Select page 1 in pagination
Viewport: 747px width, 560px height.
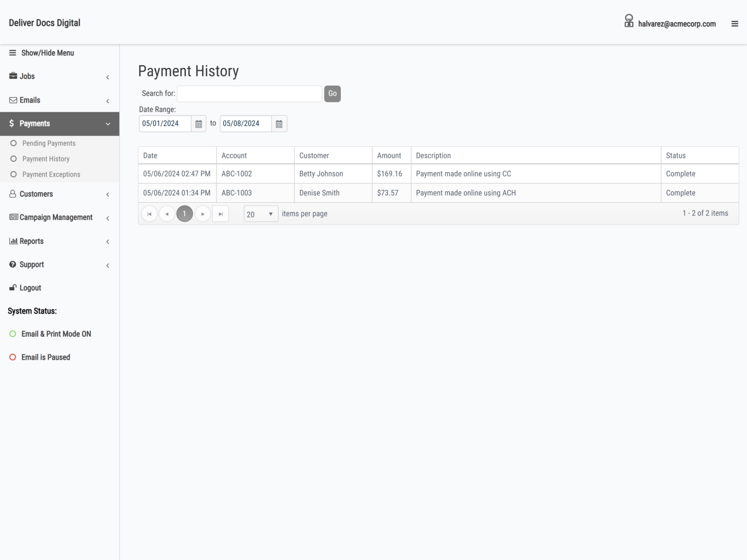(185, 214)
